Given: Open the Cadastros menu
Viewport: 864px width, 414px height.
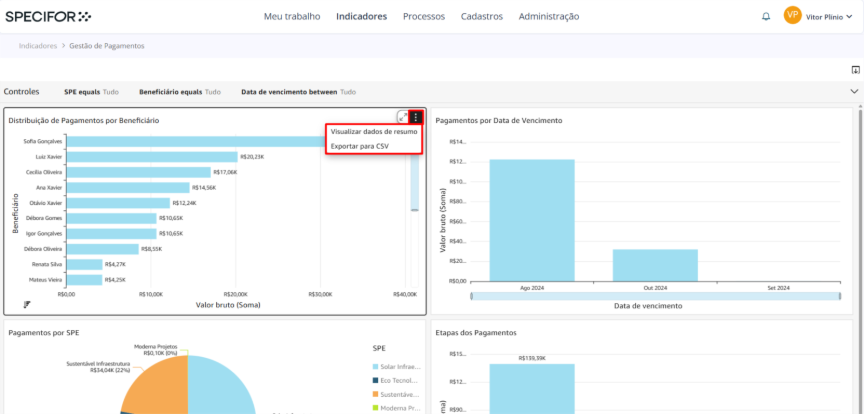Looking at the screenshot, I should pos(482,17).
